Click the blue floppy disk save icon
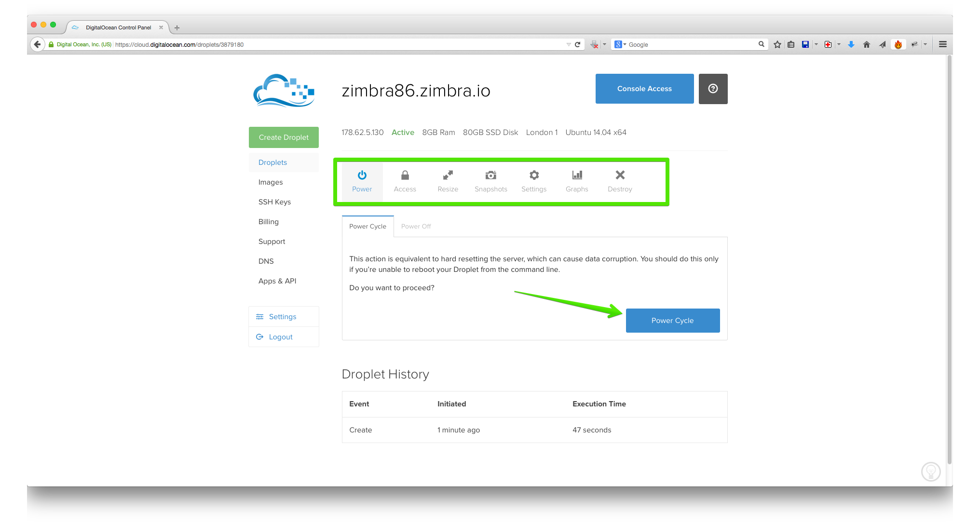This screenshot has height=525, width=980. 805,44
